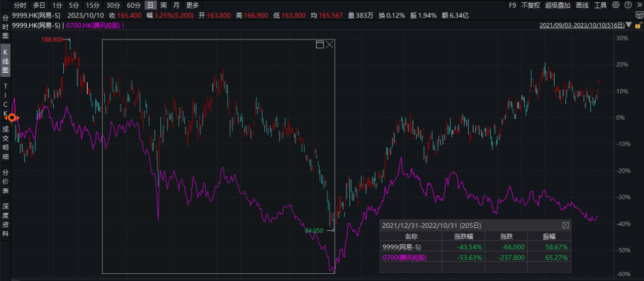
Task: Open the 不复权 adjustment dropdown
Action: (x=530, y=5)
